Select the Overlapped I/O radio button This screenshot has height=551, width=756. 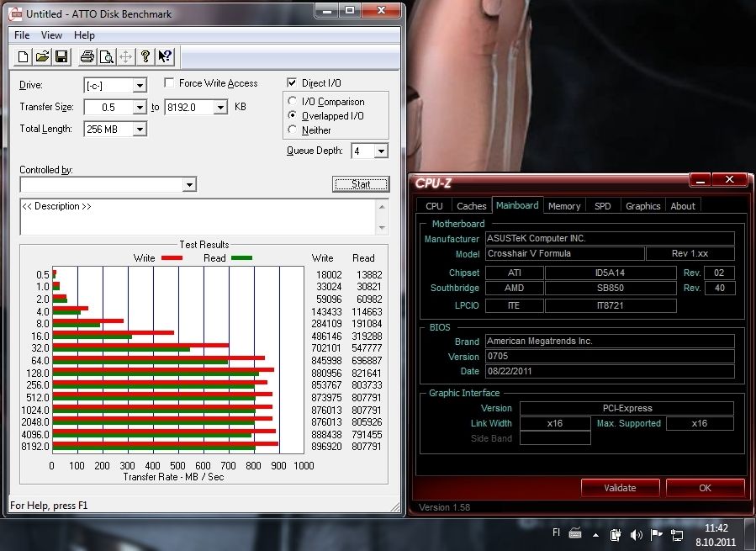point(292,115)
